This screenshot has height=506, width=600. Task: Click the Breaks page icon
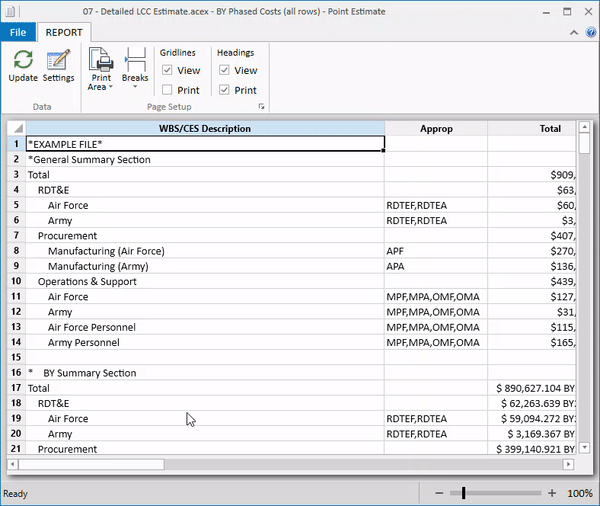click(x=135, y=59)
